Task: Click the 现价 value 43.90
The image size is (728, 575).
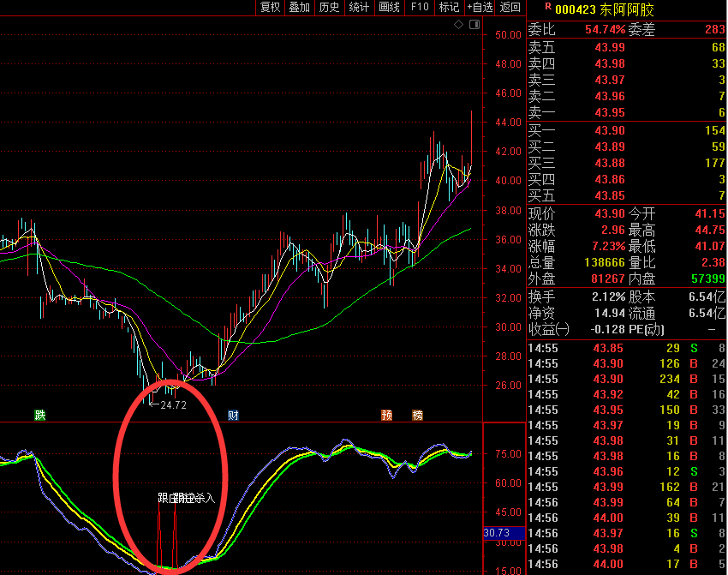Action: click(610, 213)
